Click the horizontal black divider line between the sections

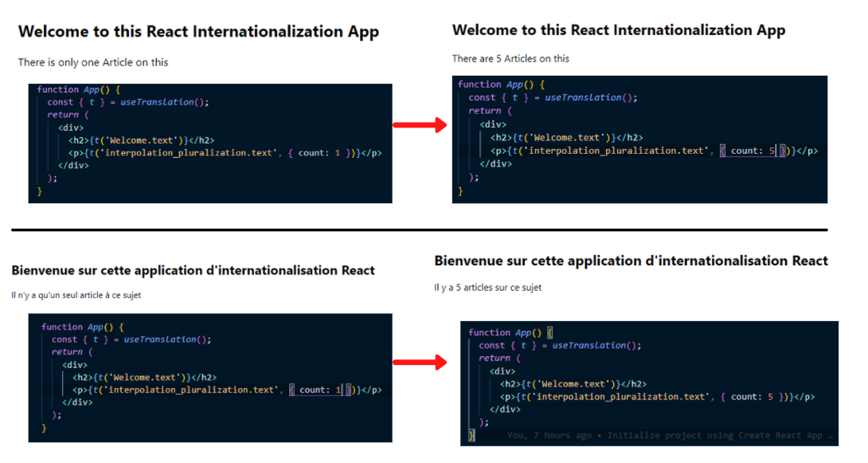[x=419, y=230]
